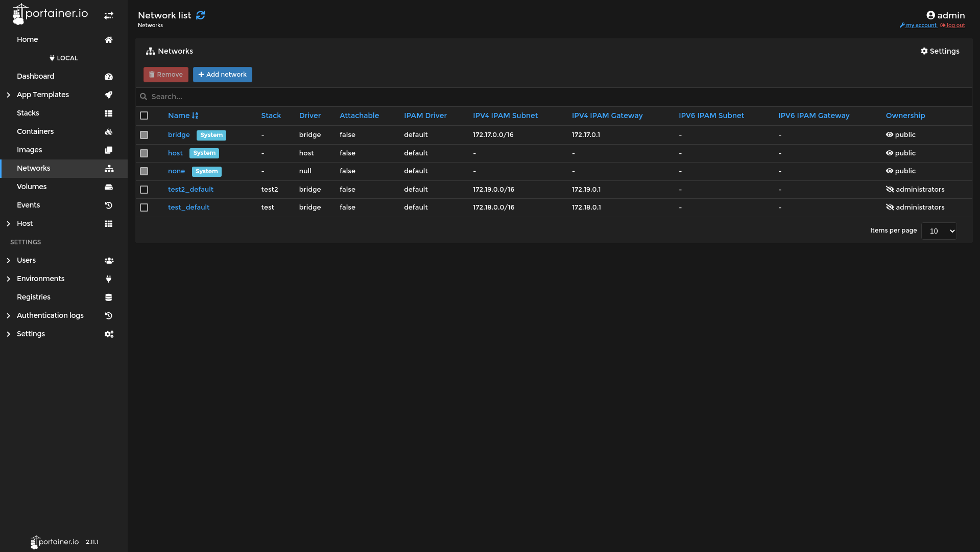Expand the Host menu chevron

pos(8,224)
